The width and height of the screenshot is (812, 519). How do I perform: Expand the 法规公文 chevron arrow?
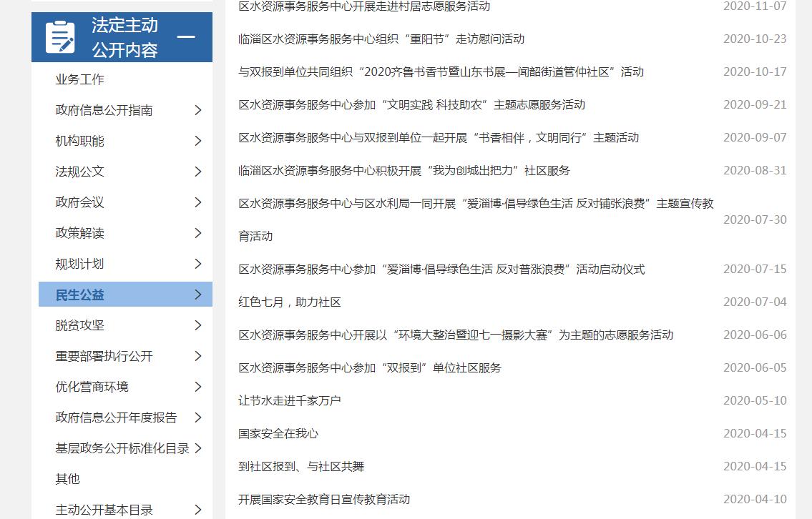click(198, 172)
